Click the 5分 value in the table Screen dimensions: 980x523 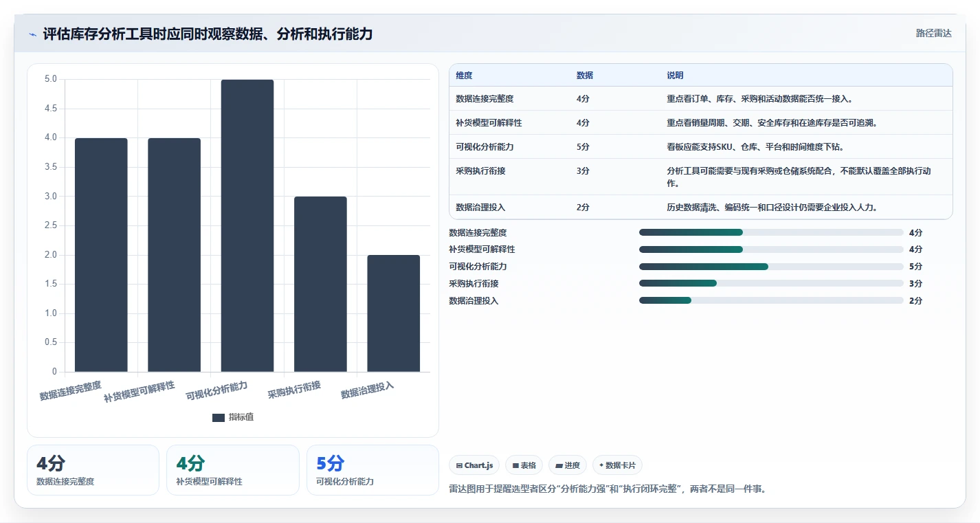pos(583,146)
